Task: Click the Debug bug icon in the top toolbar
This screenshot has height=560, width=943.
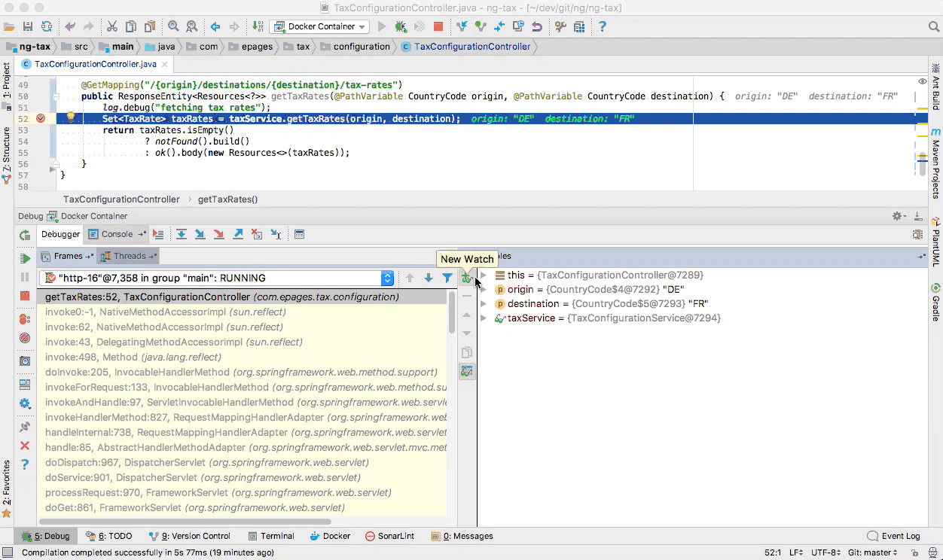Action: [401, 27]
